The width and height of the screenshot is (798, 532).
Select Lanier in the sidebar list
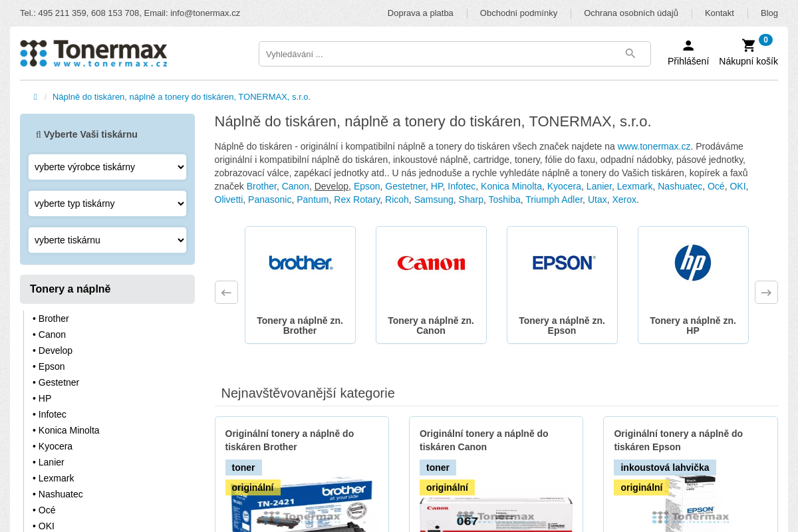(x=51, y=462)
